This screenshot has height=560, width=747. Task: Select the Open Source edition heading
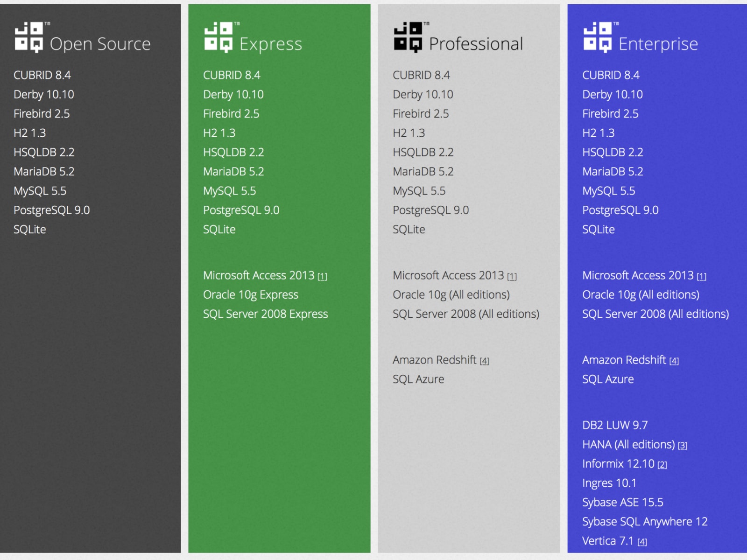click(x=100, y=44)
